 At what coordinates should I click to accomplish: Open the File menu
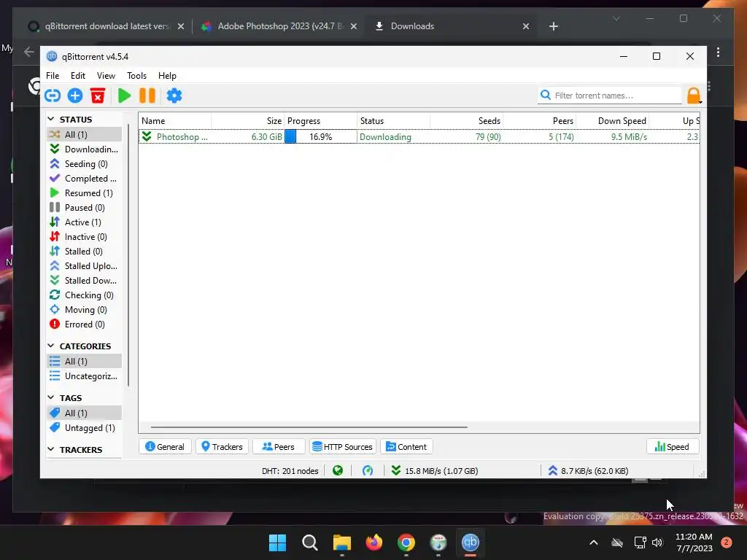tap(53, 76)
